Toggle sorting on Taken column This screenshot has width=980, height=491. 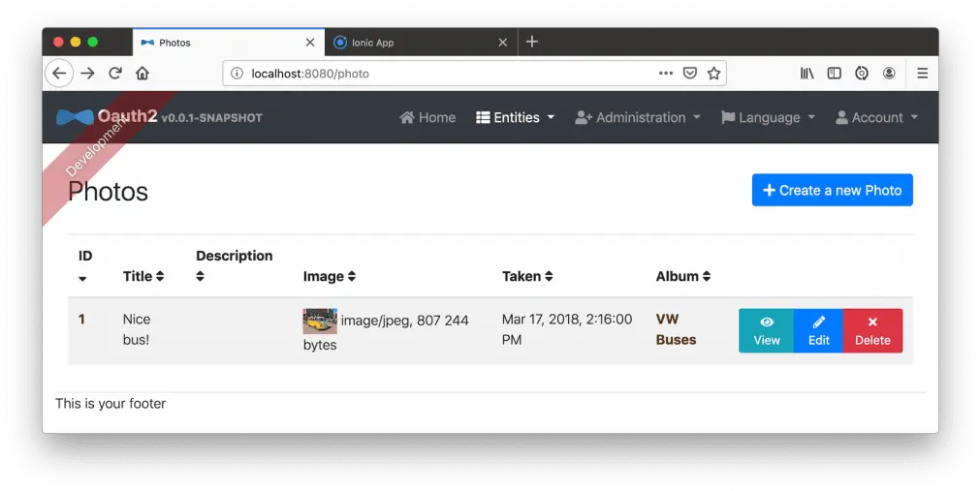click(527, 276)
